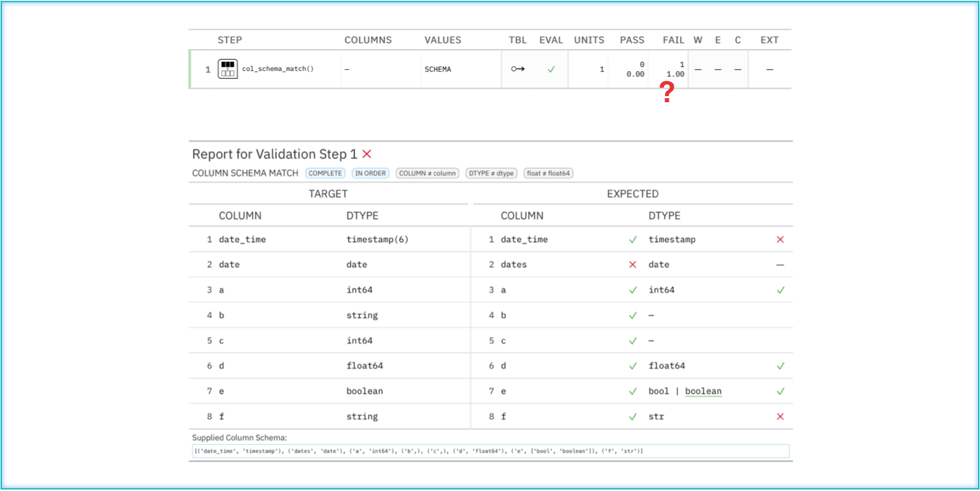Click red X beside dates column
The height and width of the screenshot is (491, 980).
[x=633, y=264]
